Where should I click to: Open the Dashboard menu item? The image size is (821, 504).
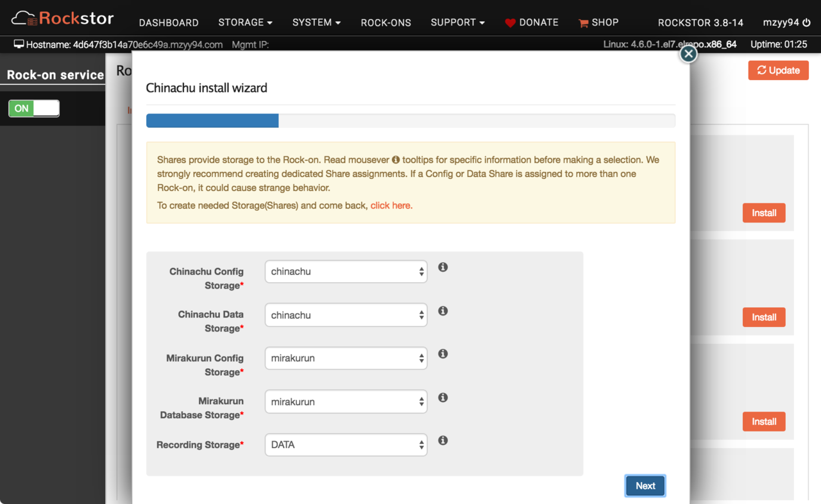coord(169,22)
